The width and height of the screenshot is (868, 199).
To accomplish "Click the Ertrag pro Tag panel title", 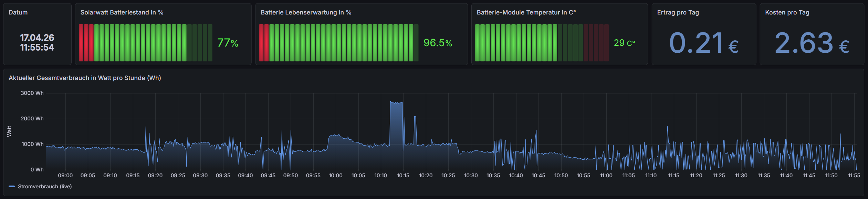I will tap(678, 12).
